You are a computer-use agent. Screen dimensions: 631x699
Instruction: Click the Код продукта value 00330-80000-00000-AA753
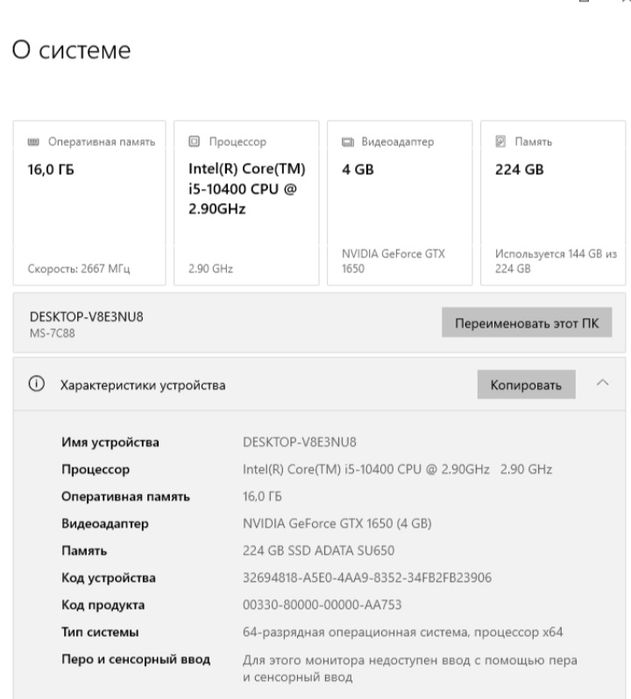tap(336, 605)
